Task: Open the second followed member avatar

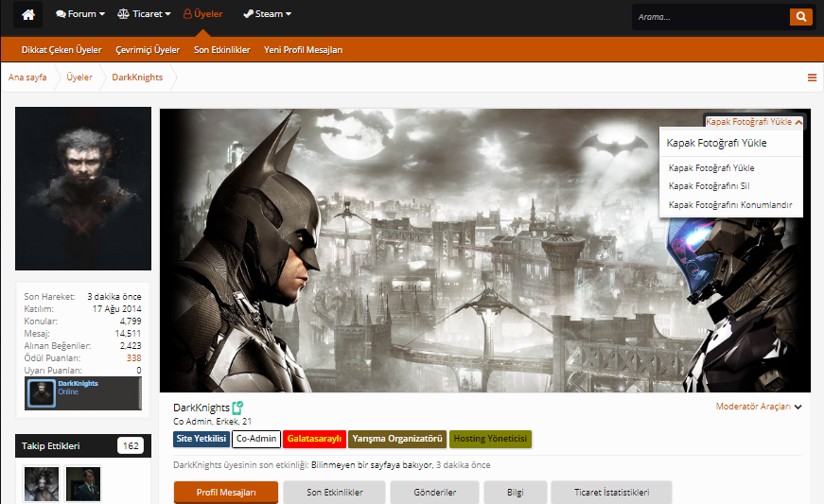Action: pyautogui.click(x=83, y=484)
